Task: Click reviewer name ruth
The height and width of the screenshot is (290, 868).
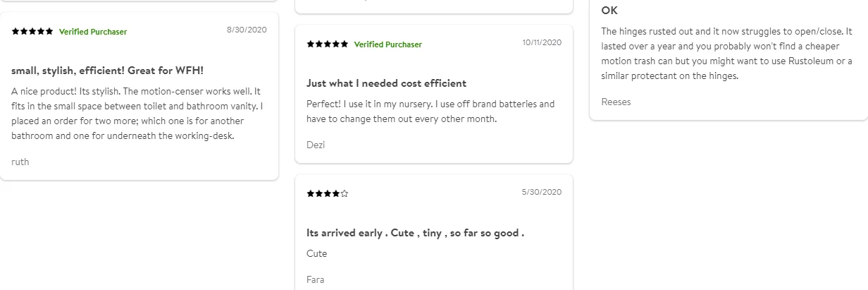Action: coord(20,162)
